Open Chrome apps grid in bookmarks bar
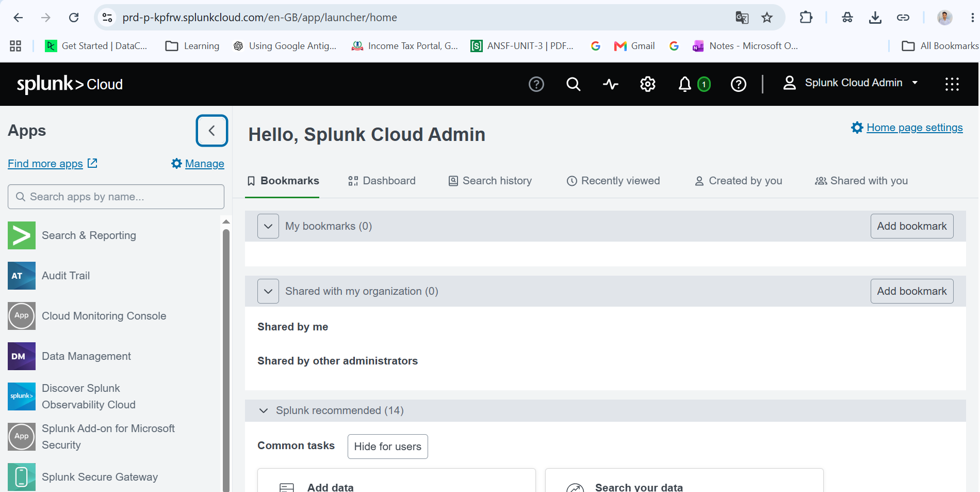Viewport: 980px width, 492px height. tap(15, 46)
